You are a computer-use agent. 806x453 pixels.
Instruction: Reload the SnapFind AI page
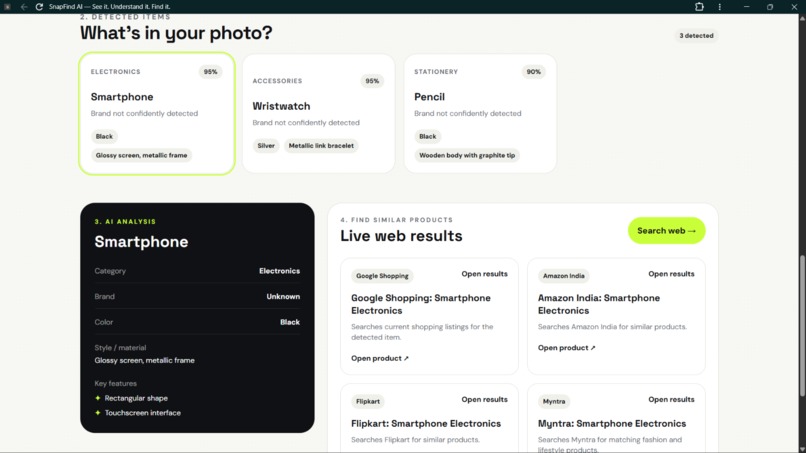pos(39,7)
